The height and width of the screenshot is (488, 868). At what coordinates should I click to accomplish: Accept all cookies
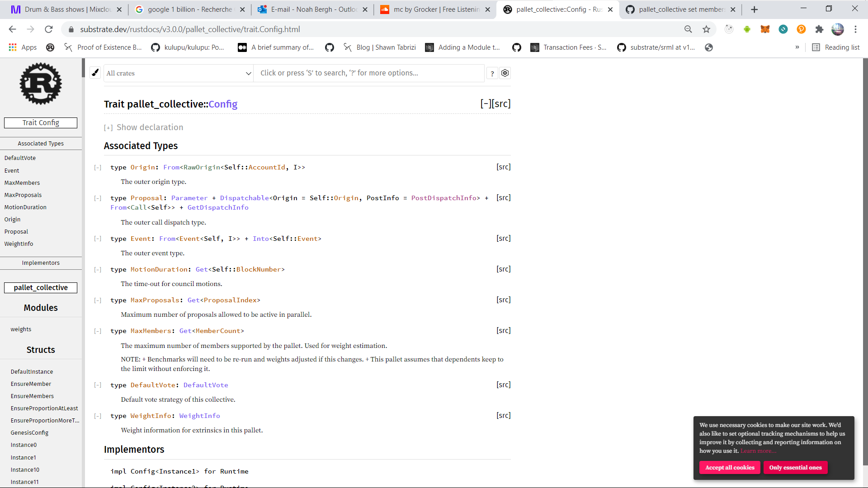pyautogui.click(x=730, y=468)
